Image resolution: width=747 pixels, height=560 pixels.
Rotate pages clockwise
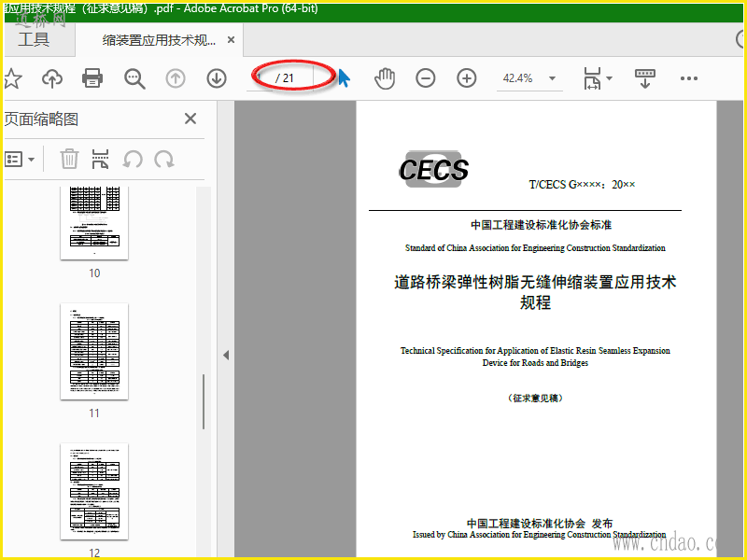pyautogui.click(x=164, y=159)
